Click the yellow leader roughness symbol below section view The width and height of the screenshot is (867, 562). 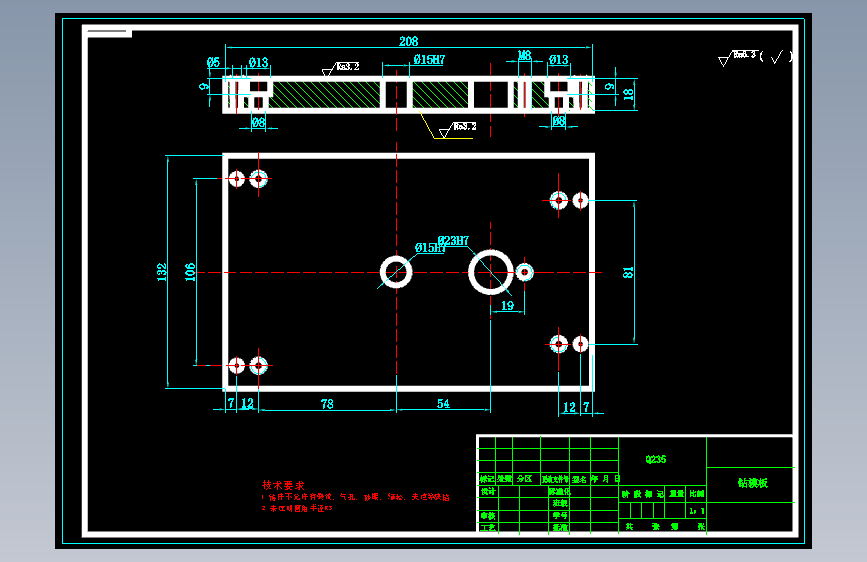click(457, 130)
